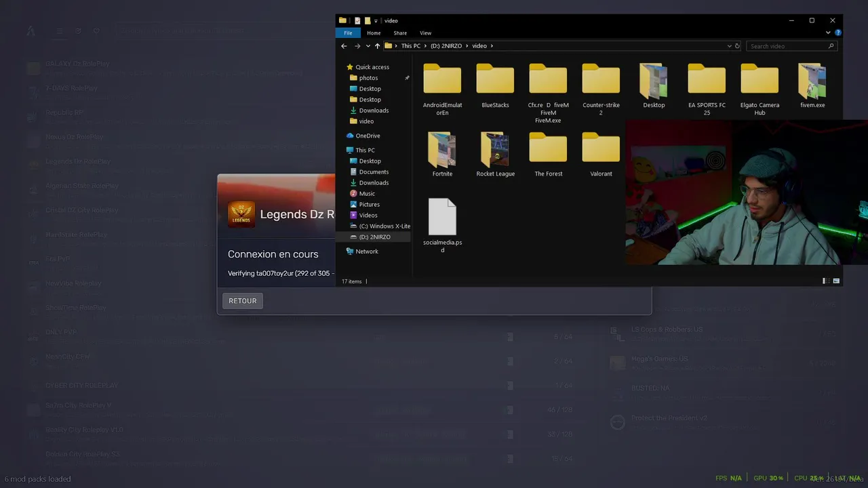The height and width of the screenshot is (488, 868).
Task: Open the Valorant folder
Action: coord(601,155)
